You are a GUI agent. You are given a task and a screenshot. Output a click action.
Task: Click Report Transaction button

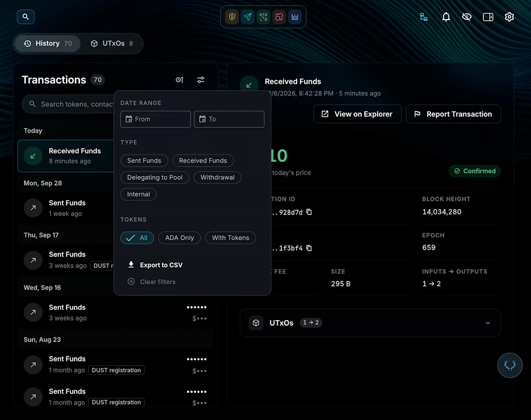tap(454, 114)
